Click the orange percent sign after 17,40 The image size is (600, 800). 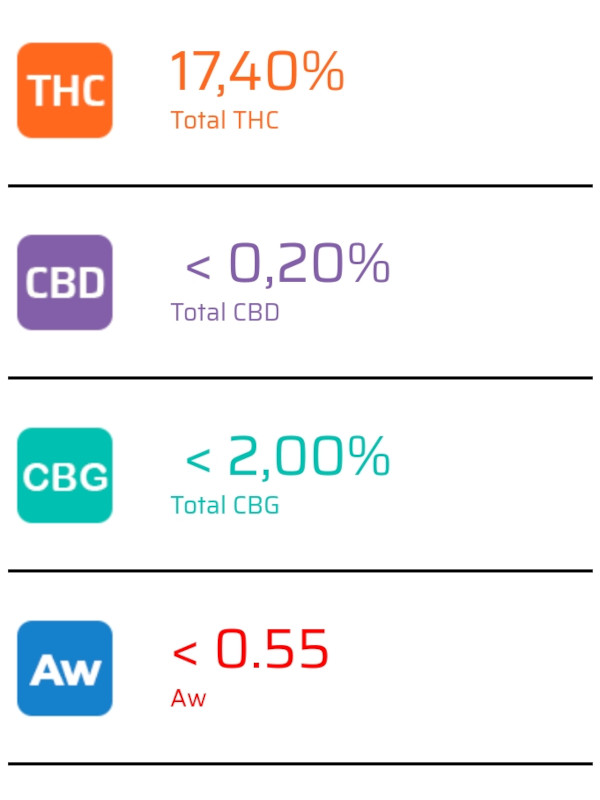(x=323, y=70)
